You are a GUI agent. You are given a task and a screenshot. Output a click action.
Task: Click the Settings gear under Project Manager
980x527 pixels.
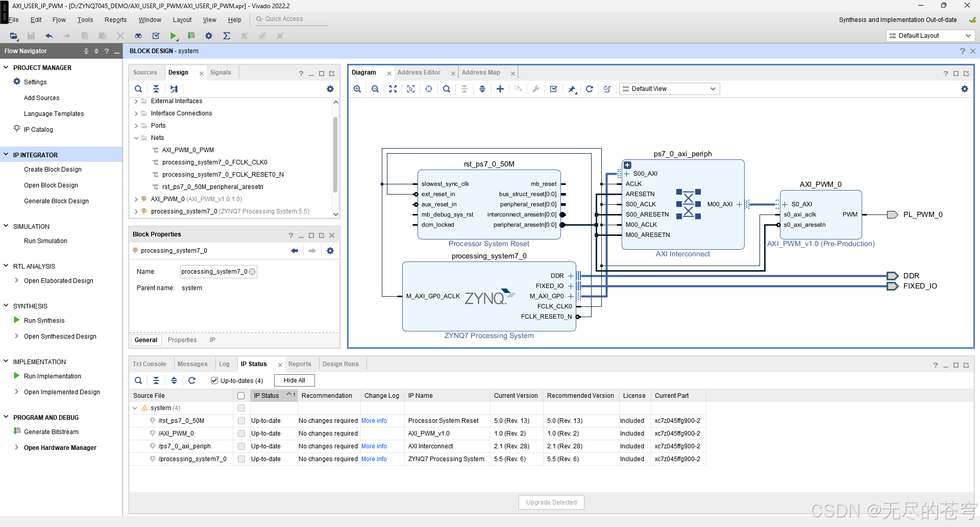click(17, 82)
